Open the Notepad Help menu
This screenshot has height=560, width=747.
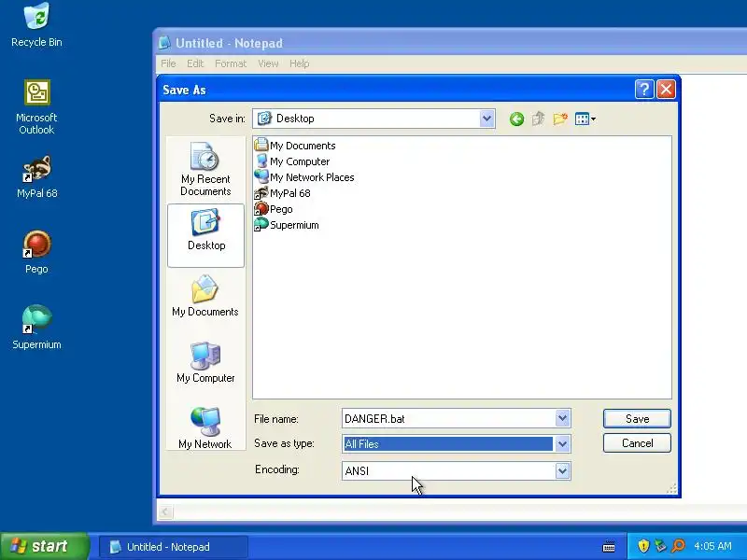tap(299, 63)
